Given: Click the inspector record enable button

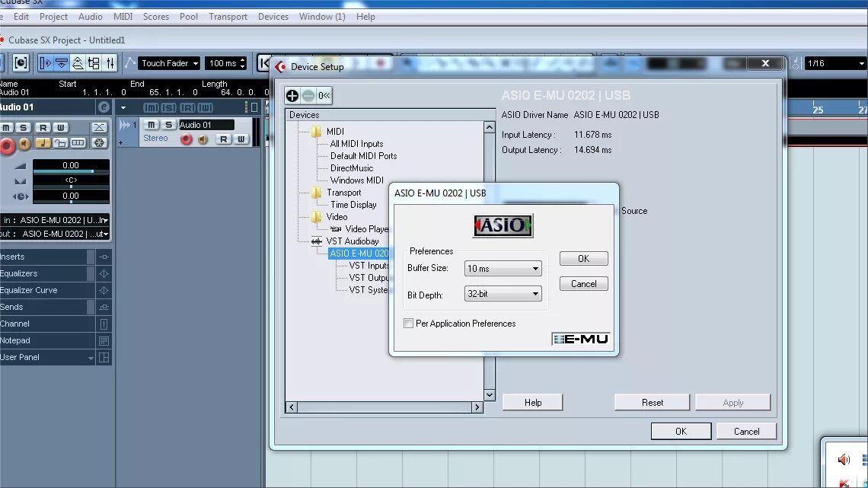Looking at the screenshot, I should [7, 146].
